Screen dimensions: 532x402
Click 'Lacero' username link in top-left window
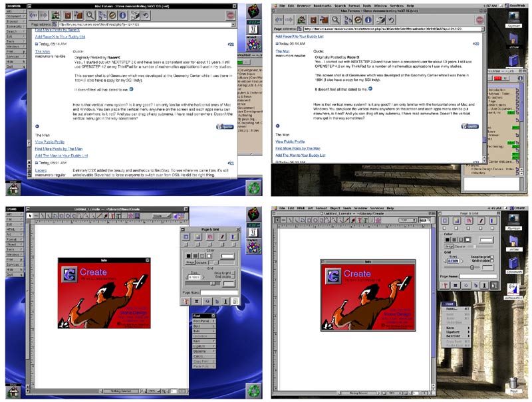41,171
